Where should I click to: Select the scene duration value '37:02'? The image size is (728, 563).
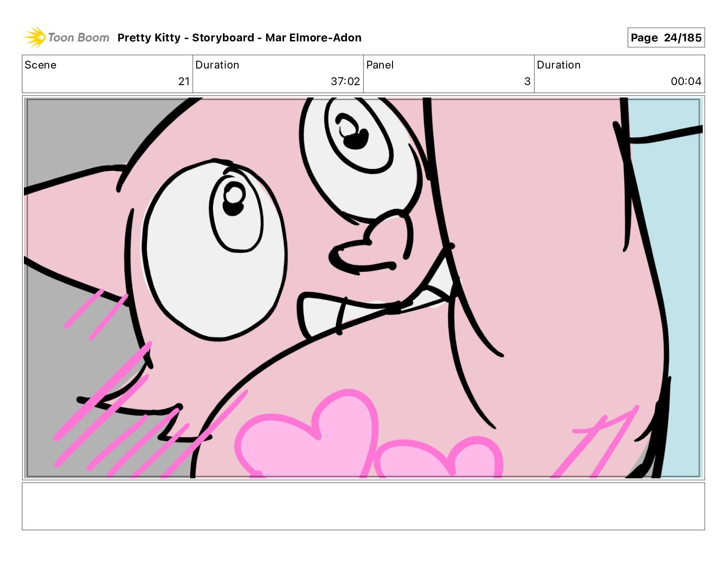click(345, 81)
